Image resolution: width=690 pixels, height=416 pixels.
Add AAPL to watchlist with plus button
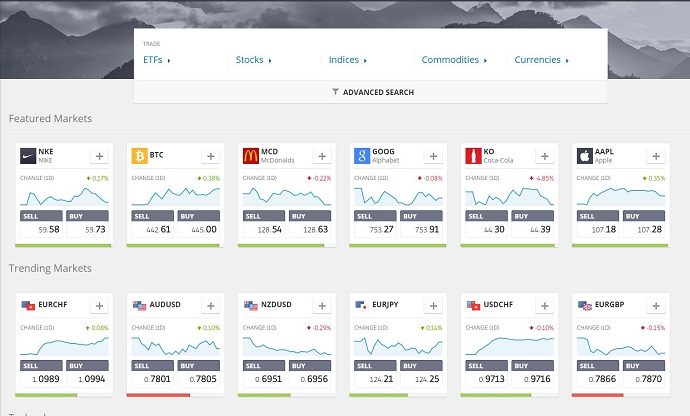coord(656,156)
